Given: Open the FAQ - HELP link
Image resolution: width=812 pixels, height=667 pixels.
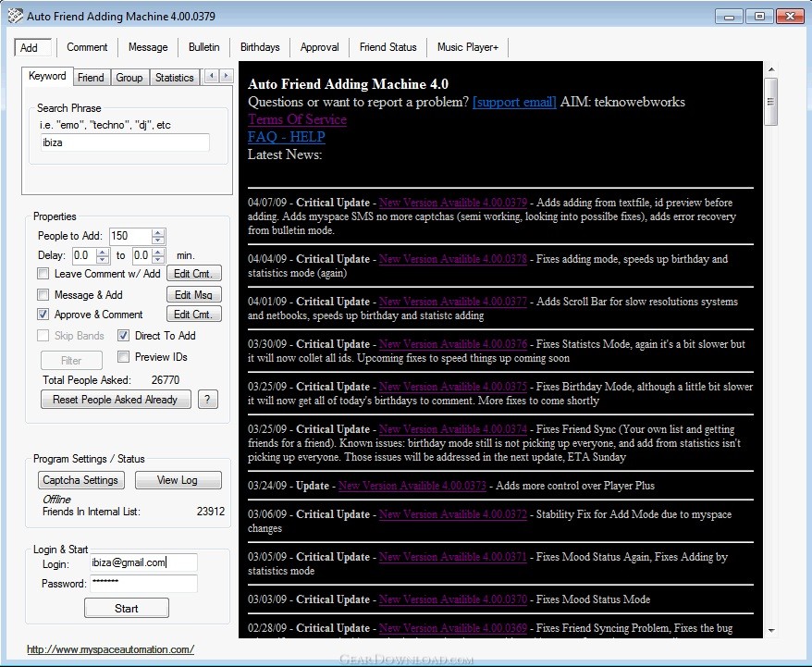Looking at the screenshot, I should pos(287,137).
